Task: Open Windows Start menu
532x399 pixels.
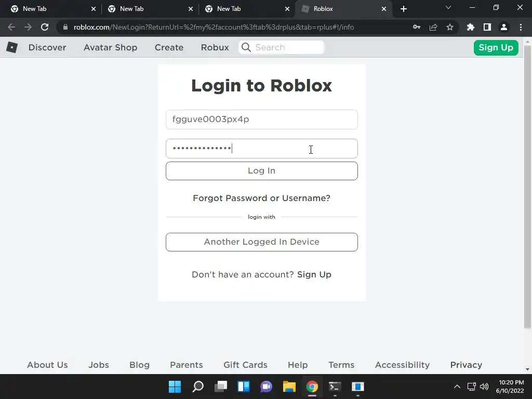Action: pyautogui.click(x=175, y=387)
